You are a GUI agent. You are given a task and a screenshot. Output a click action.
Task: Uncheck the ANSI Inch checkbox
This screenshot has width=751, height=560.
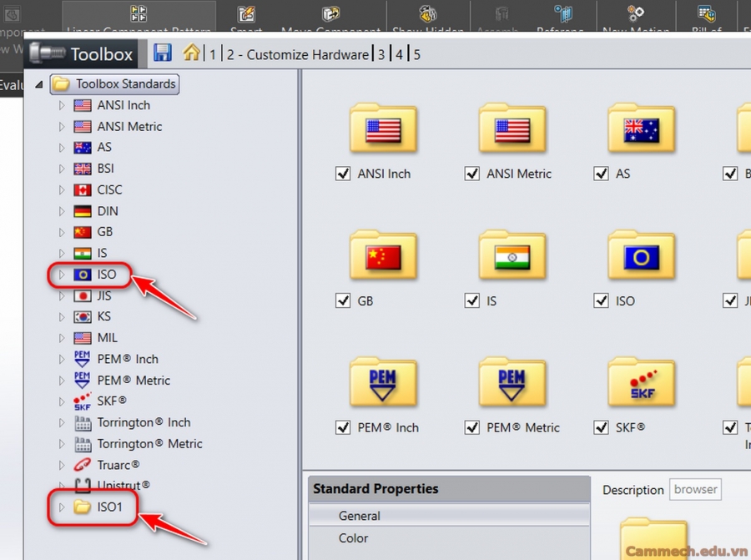tap(343, 174)
